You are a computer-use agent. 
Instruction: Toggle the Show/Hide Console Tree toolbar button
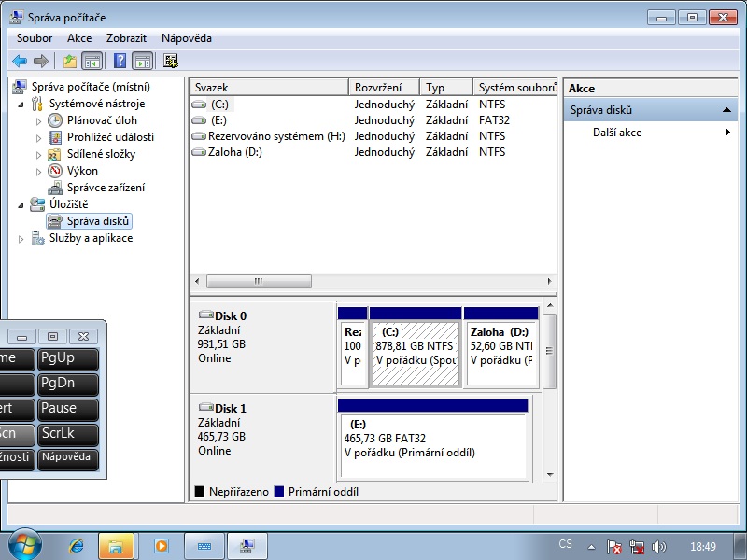[x=92, y=62]
